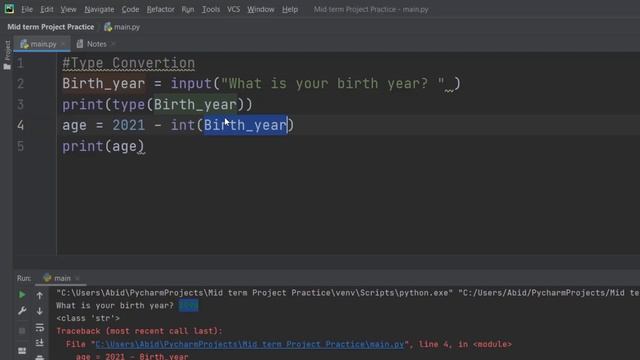
Task: Open the Code menu
Action: coord(130,9)
